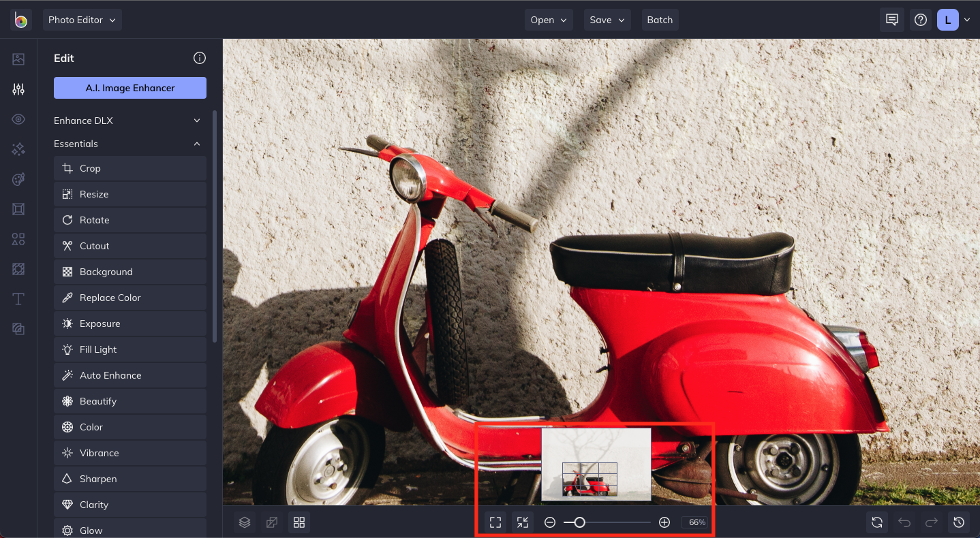Toggle the grid view button
Screen dimensions: 980x538
(298, 522)
